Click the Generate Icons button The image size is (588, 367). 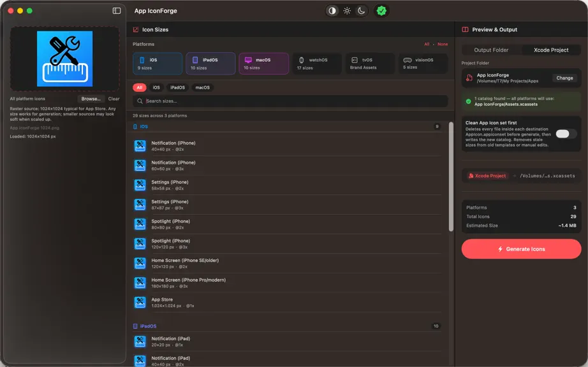click(x=521, y=249)
